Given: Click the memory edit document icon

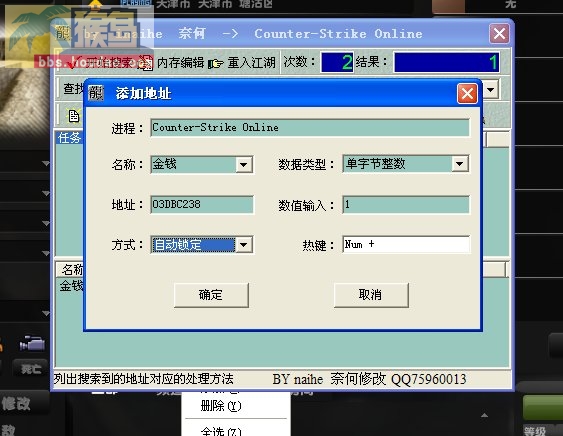Looking at the screenshot, I should (x=146, y=63).
